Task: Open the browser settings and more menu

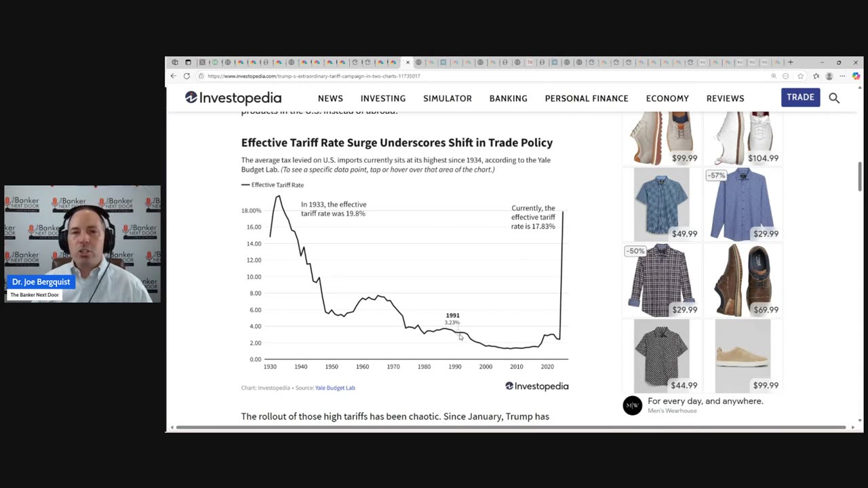Action: pyautogui.click(x=843, y=76)
